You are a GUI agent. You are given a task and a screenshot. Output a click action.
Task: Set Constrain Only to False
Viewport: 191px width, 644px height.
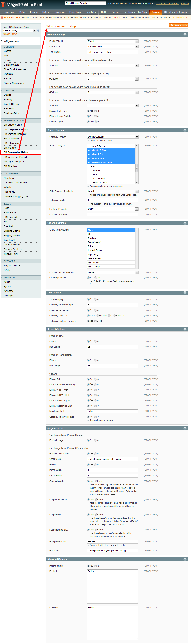click(x=96, y=481)
